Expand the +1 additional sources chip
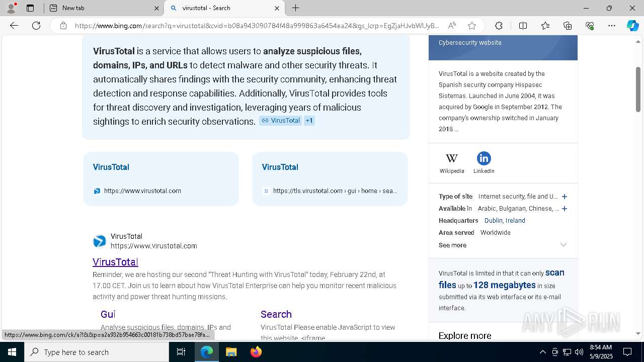 click(309, 121)
